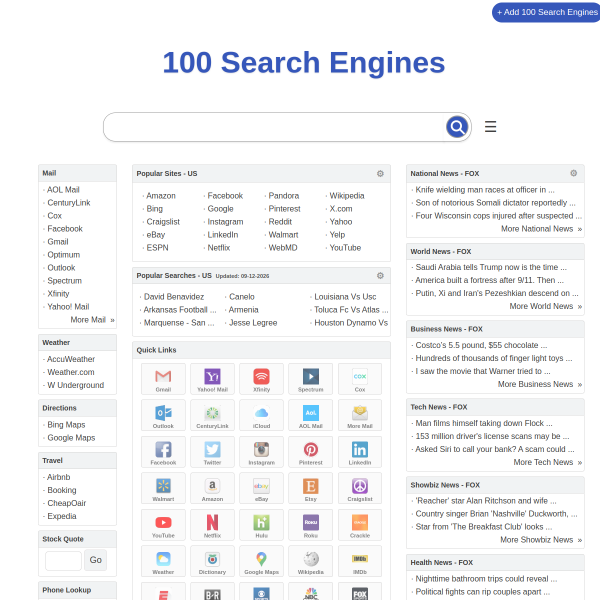Screen dimensions: 600x600
Task: Open the Facebook quick link icon
Action: coord(163,452)
